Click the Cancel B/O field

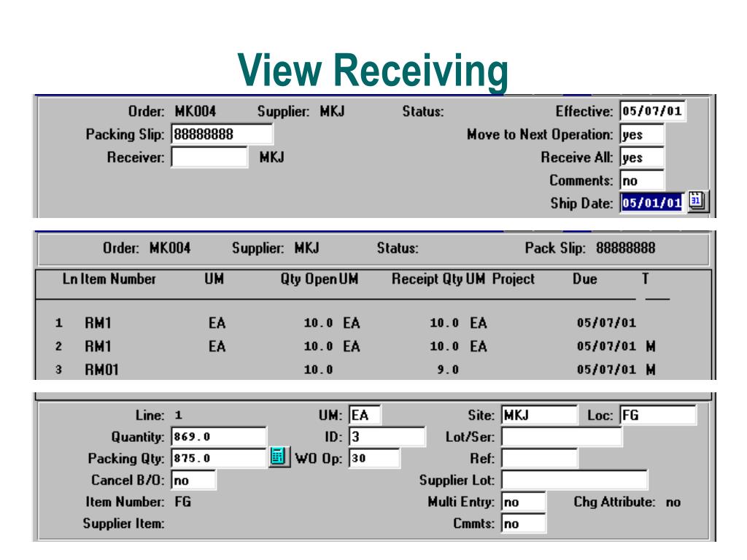[193, 480]
